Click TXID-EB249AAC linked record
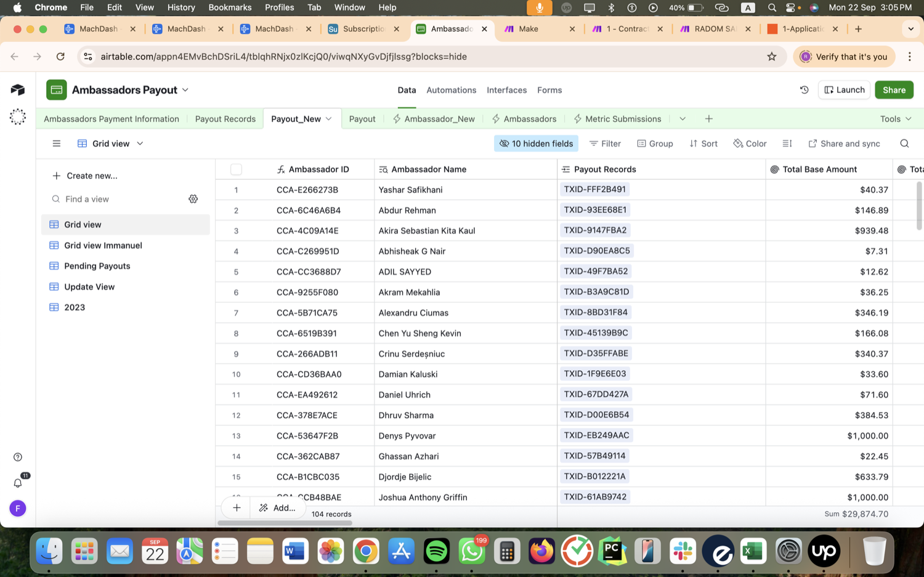Screen dimensions: 924x577 pos(597,435)
